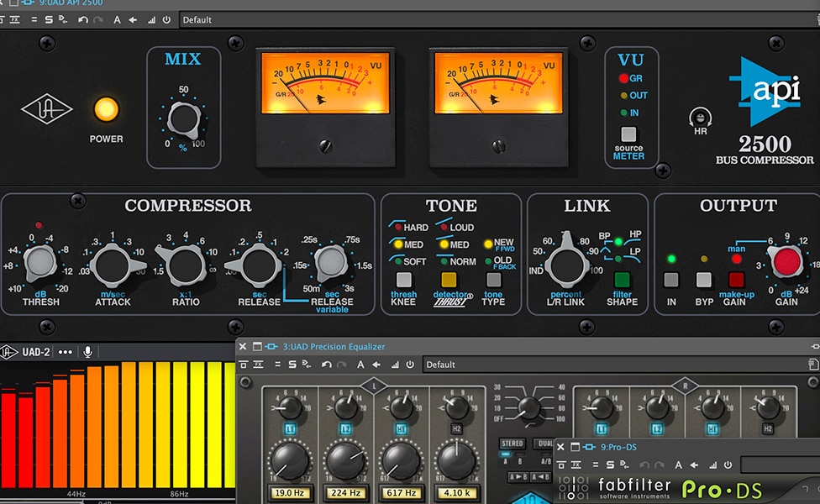The image size is (820, 504).
Task: Click the 'A' icon in Precision Equalizer toolbar
Action: (360, 365)
